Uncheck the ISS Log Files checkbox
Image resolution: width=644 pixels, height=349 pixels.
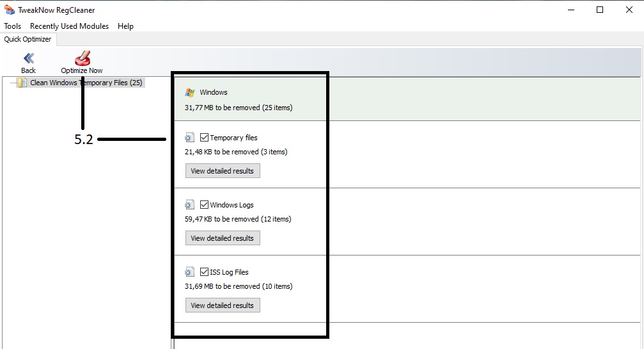click(204, 272)
